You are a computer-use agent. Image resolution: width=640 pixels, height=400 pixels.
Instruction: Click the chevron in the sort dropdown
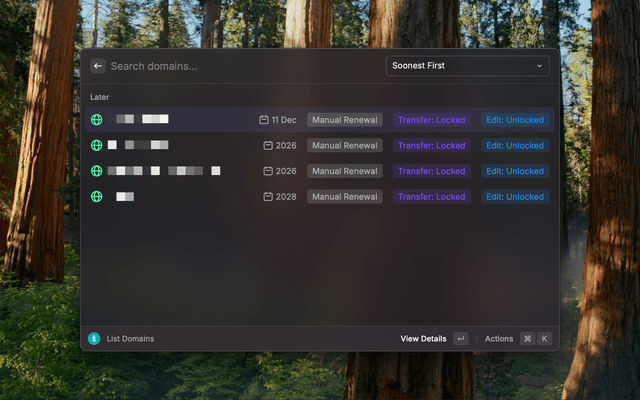[539, 66]
